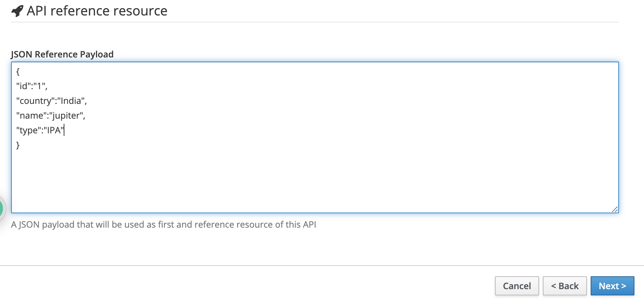Proceed with the blue Next button
The image size is (644, 305).
(612, 286)
